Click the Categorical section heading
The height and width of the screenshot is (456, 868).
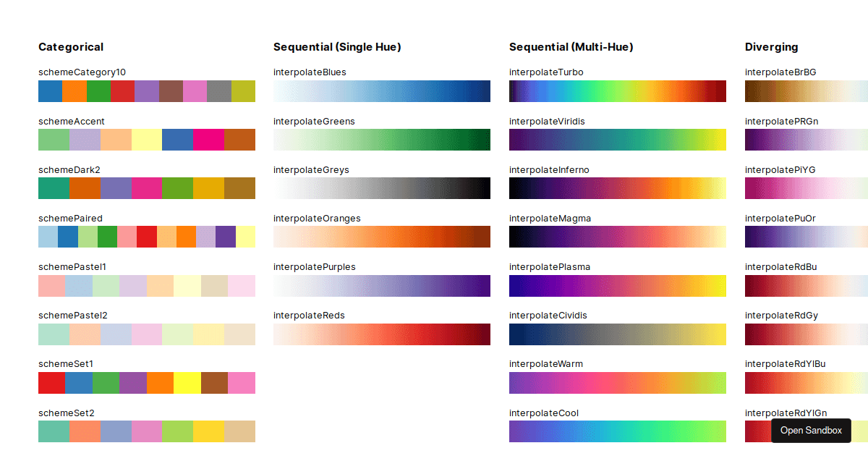tap(71, 46)
